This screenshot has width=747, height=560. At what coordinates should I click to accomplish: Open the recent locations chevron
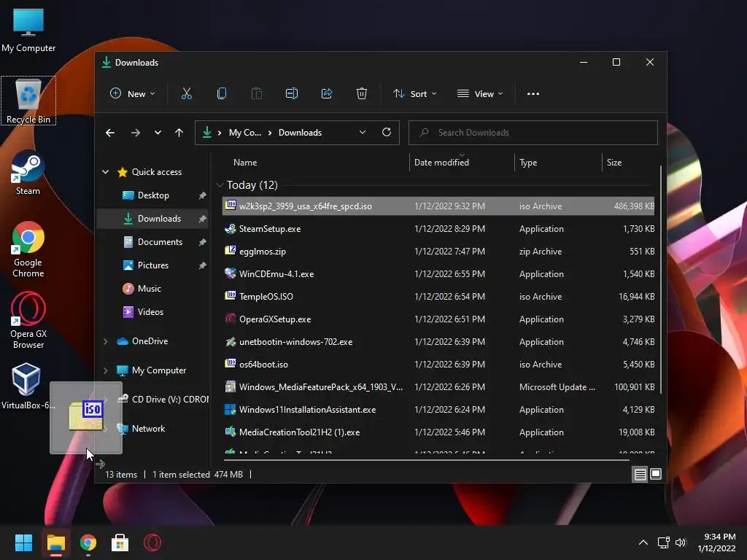click(x=158, y=133)
